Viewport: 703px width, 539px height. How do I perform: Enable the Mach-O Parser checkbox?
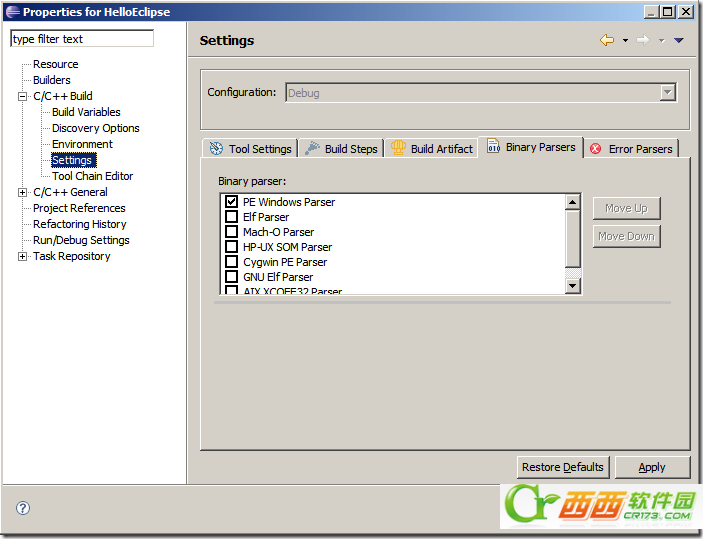coord(231,231)
